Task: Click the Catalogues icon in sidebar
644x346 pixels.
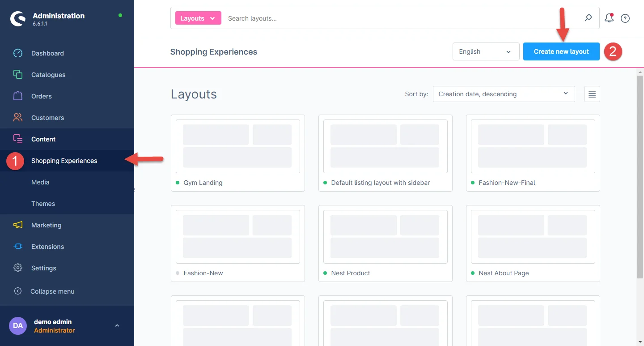Action: pos(18,75)
